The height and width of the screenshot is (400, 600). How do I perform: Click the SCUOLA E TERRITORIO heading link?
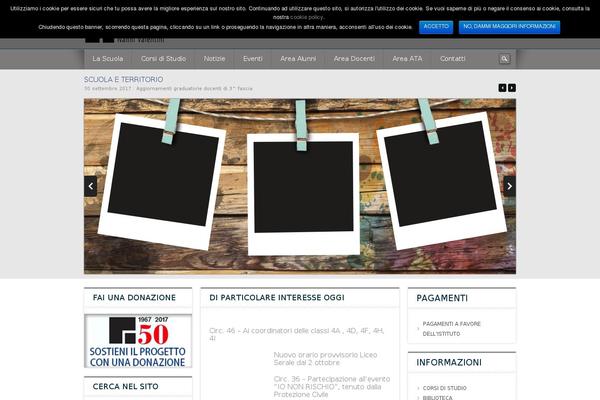[x=124, y=79]
